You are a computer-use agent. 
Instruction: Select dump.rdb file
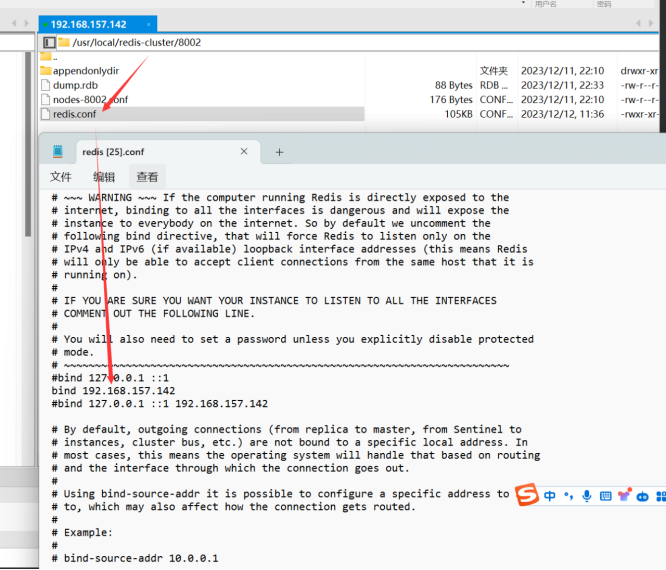pos(75,85)
